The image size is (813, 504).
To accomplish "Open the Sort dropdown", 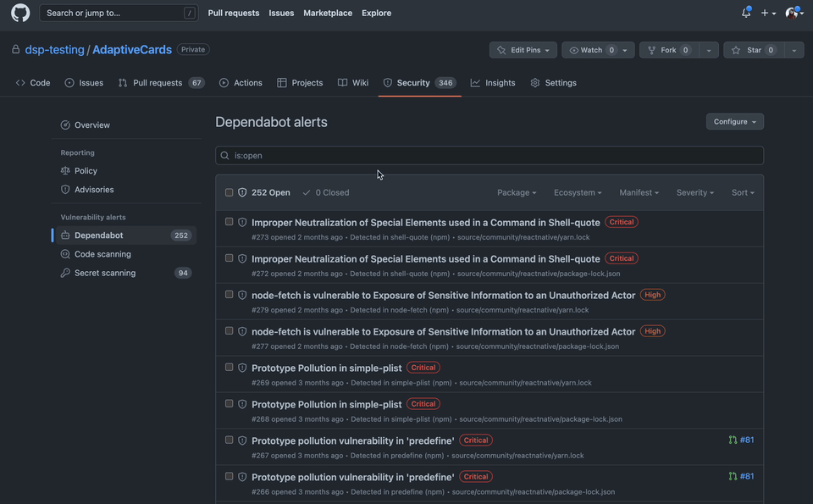I will click(743, 192).
